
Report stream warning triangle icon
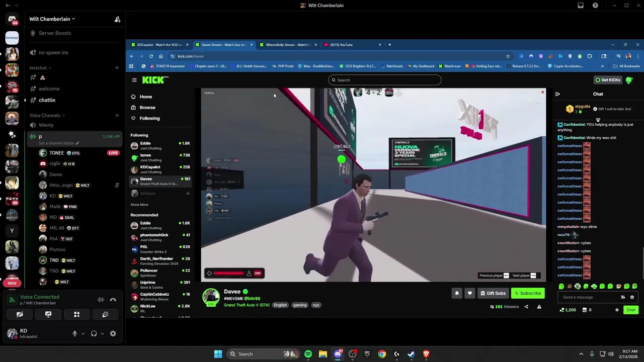click(x=539, y=307)
